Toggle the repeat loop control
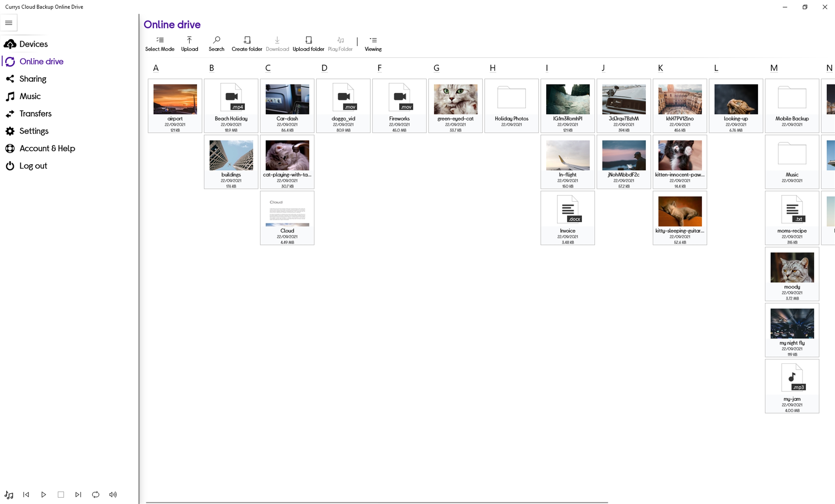The height and width of the screenshot is (504, 835). coord(95,495)
